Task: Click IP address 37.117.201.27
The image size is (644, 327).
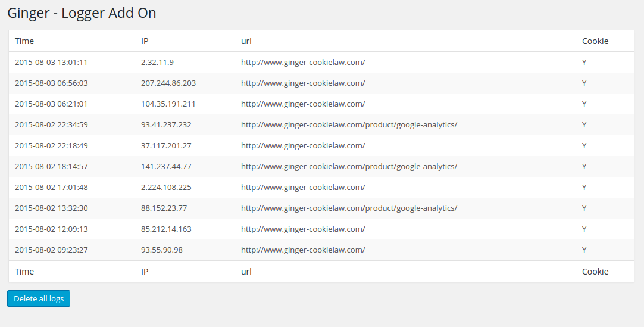Action: (166, 146)
